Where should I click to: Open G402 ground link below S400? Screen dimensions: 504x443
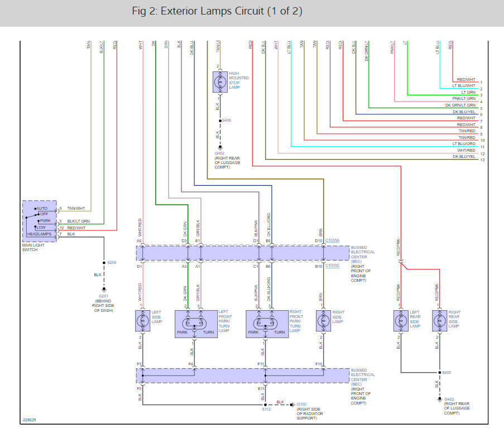449,399
